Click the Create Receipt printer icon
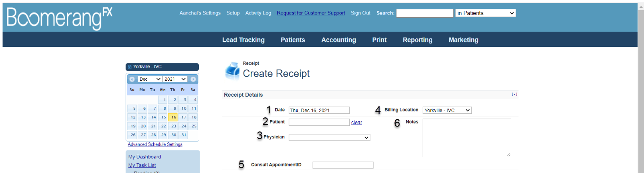Screen dimensions: 644x173 232,70
